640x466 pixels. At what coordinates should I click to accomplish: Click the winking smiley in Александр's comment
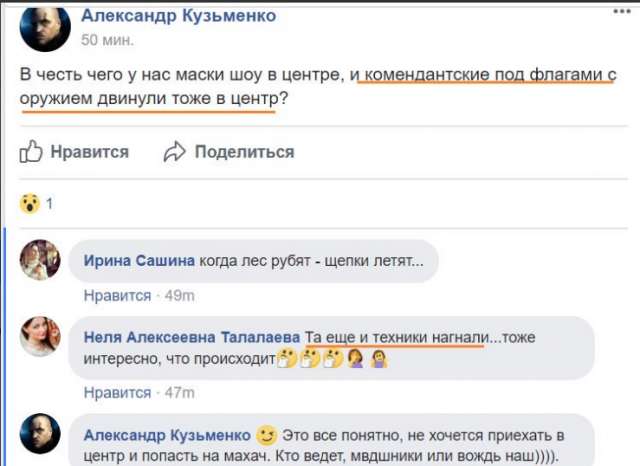click(x=265, y=437)
